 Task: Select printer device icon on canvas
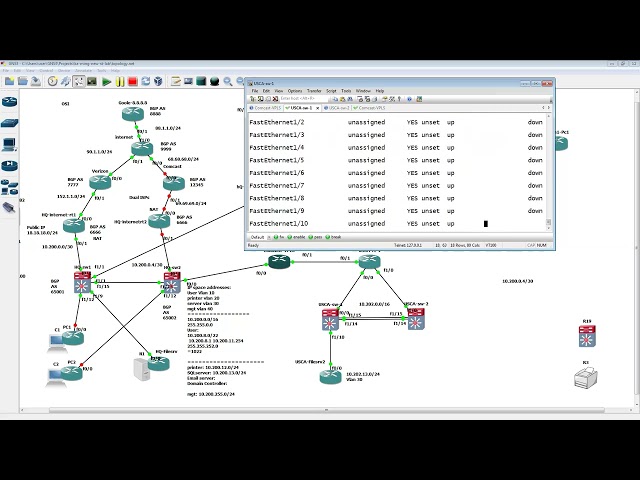(x=586, y=377)
